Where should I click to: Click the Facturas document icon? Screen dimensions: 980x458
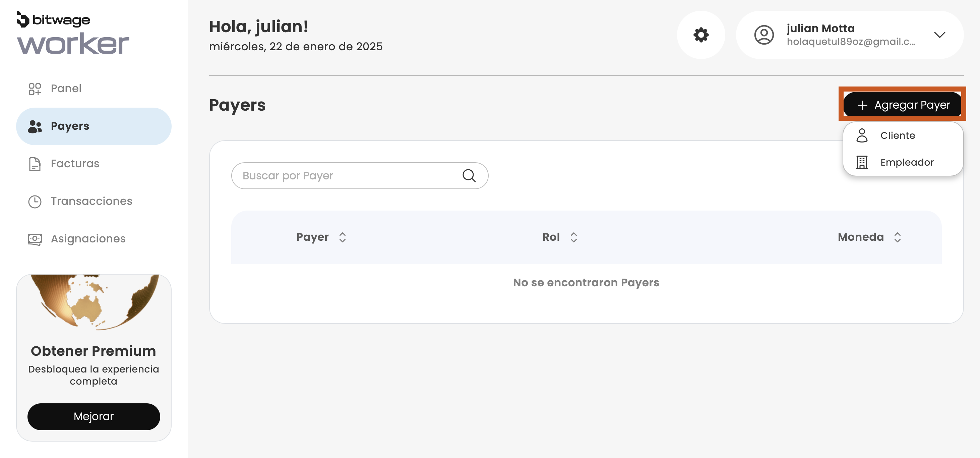(x=35, y=164)
